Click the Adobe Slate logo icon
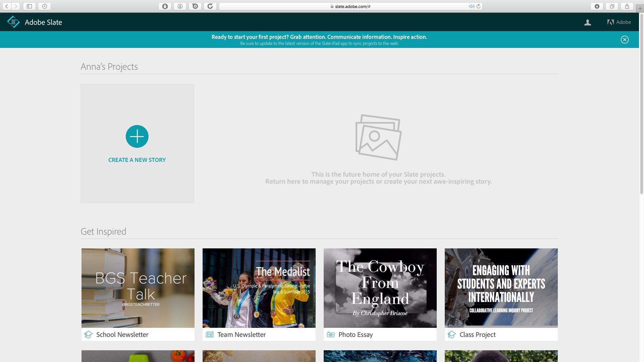This screenshot has height=362, width=644. click(x=13, y=22)
